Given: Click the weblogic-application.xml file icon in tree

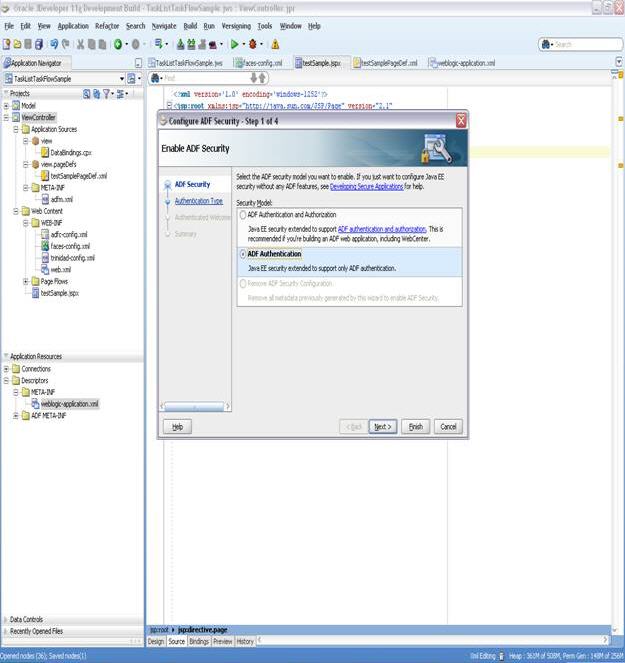Looking at the screenshot, I should click(36, 404).
